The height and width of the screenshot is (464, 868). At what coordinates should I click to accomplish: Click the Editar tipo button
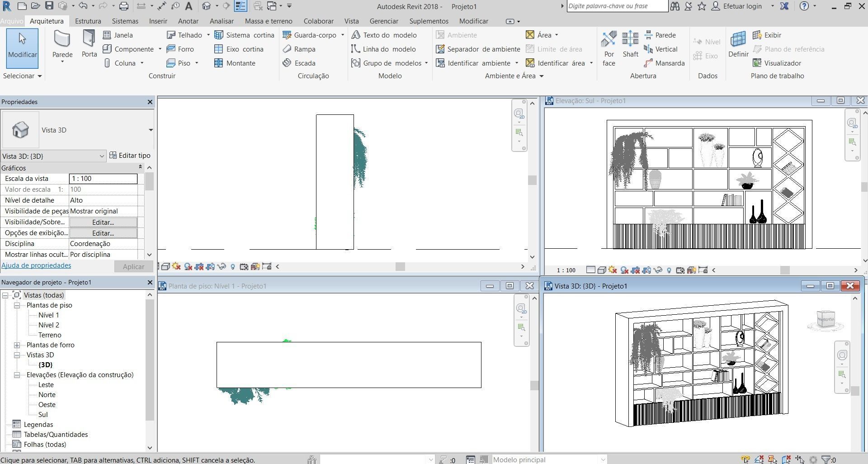pyautogui.click(x=130, y=156)
